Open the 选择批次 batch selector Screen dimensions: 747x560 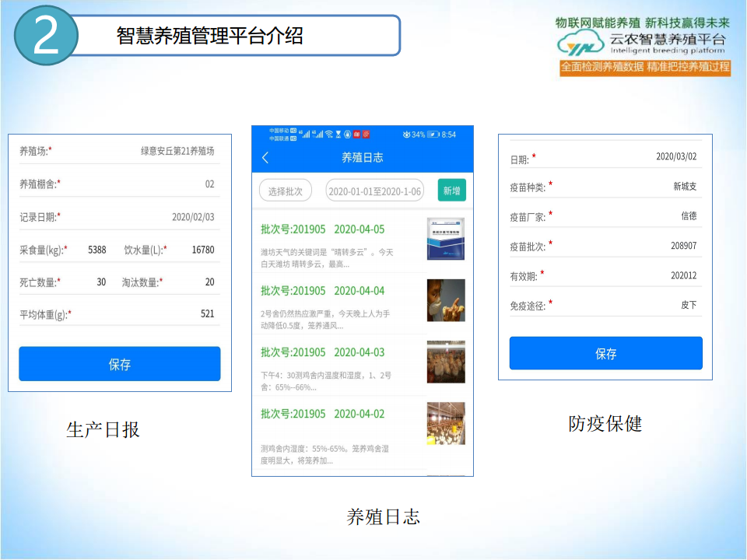[285, 191]
